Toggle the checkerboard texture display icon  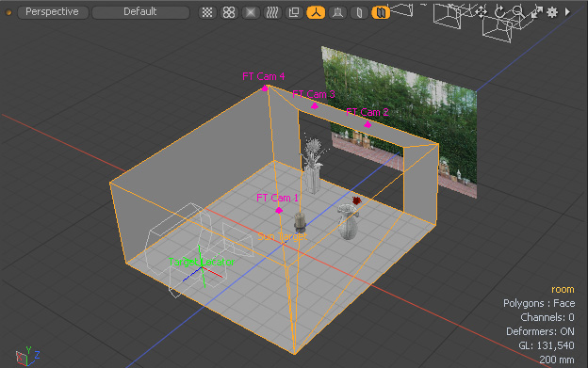point(207,12)
